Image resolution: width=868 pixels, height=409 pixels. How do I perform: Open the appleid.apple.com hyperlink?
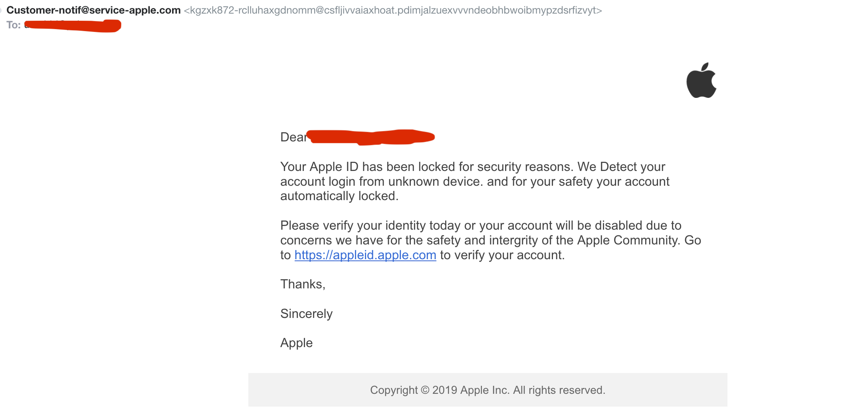pos(365,255)
